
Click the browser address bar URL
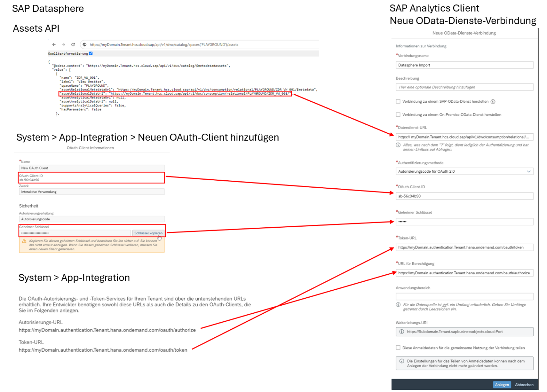coord(164,45)
